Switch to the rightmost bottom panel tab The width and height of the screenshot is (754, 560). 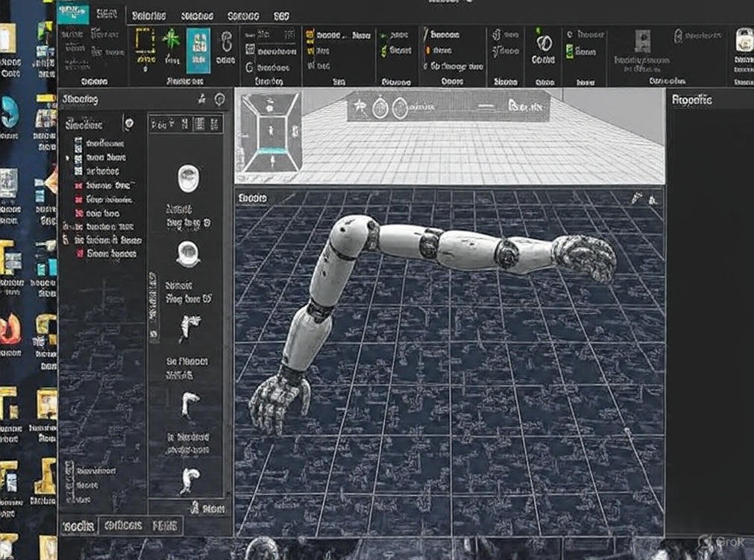(165, 526)
